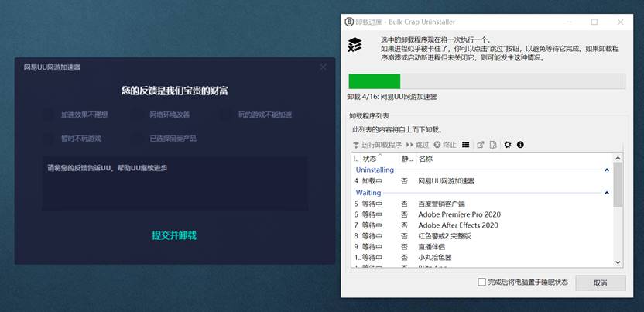Click the 运行卸载程序 toolbar button
This screenshot has width=644, height=312.
point(378,145)
